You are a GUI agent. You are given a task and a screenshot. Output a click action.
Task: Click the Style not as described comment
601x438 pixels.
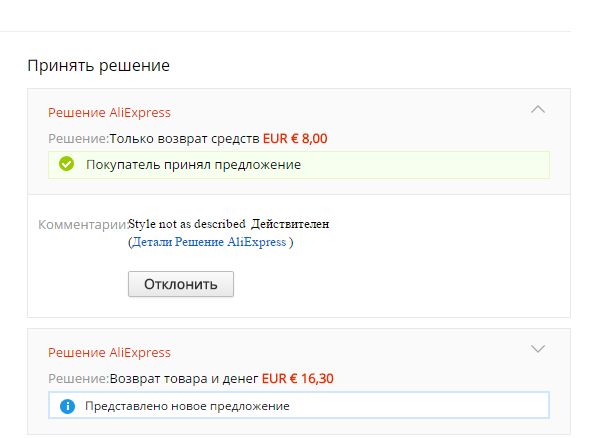[x=187, y=224]
